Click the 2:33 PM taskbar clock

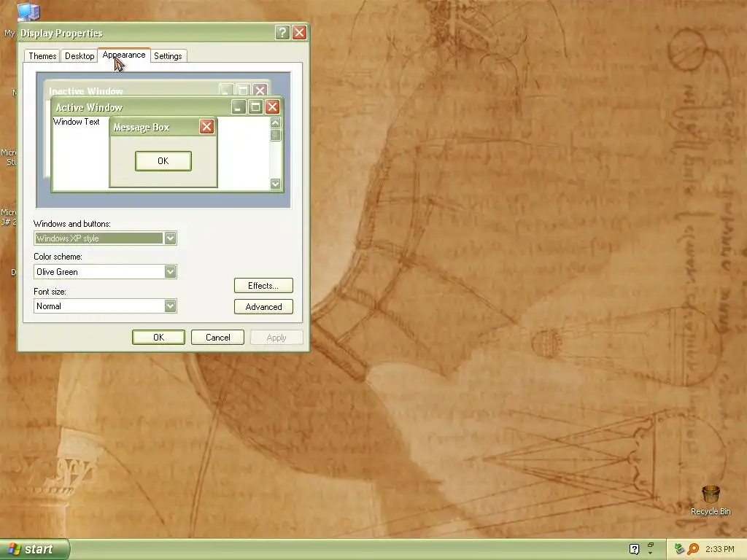click(720, 549)
